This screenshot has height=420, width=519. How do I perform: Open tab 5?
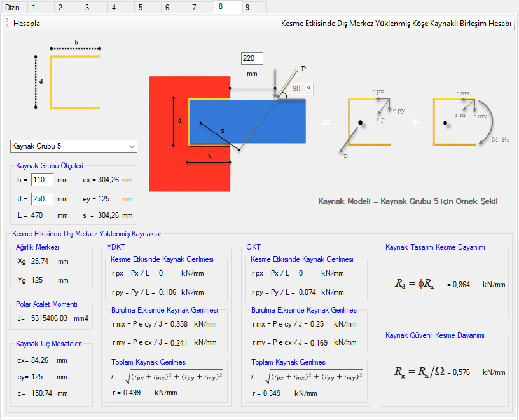148,7
